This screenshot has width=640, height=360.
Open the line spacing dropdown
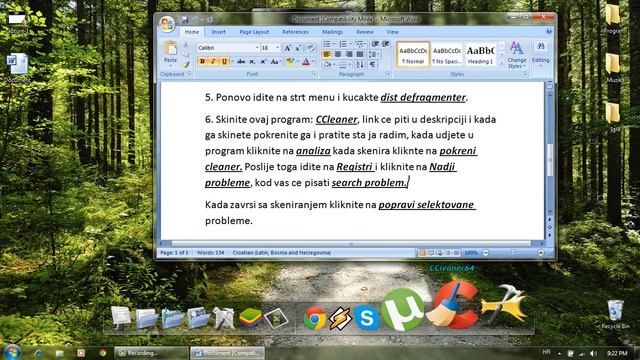pyautogui.click(x=374, y=54)
